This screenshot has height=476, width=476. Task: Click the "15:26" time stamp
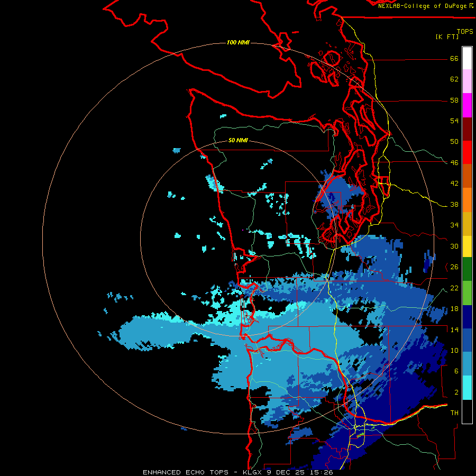coord(322,472)
